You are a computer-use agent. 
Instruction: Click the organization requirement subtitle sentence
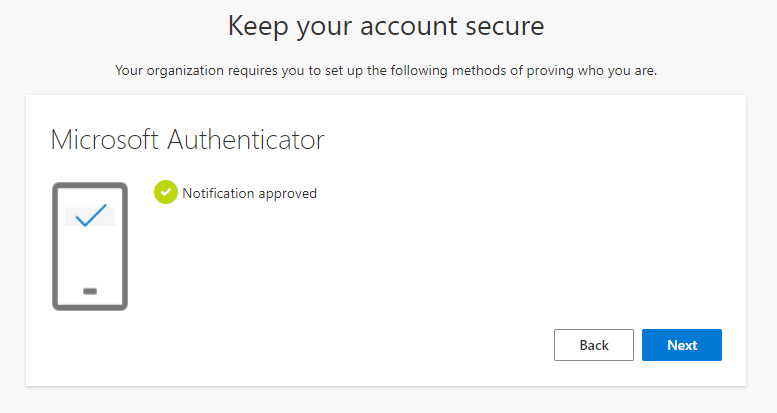click(x=386, y=71)
